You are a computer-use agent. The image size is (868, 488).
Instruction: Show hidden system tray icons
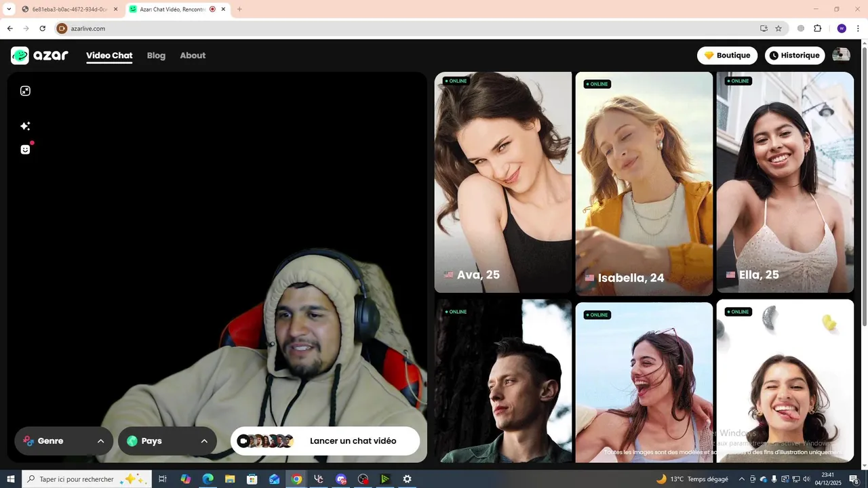742,479
